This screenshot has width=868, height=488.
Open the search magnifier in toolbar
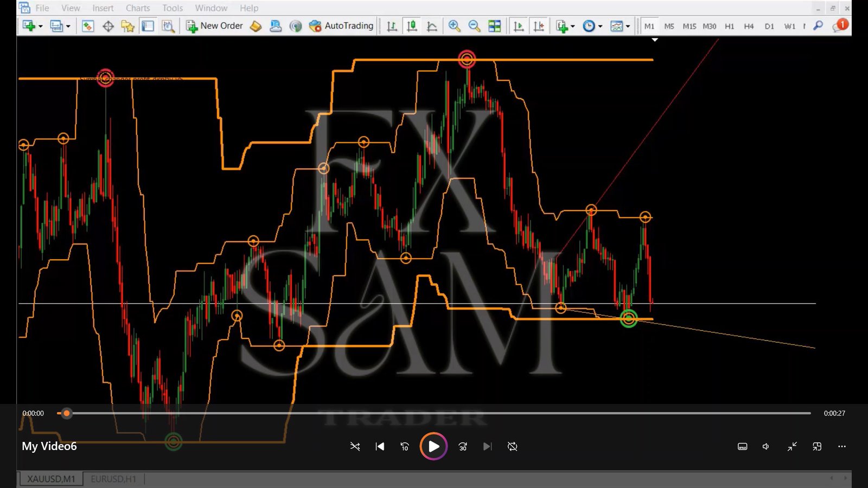tap(818, 26)
